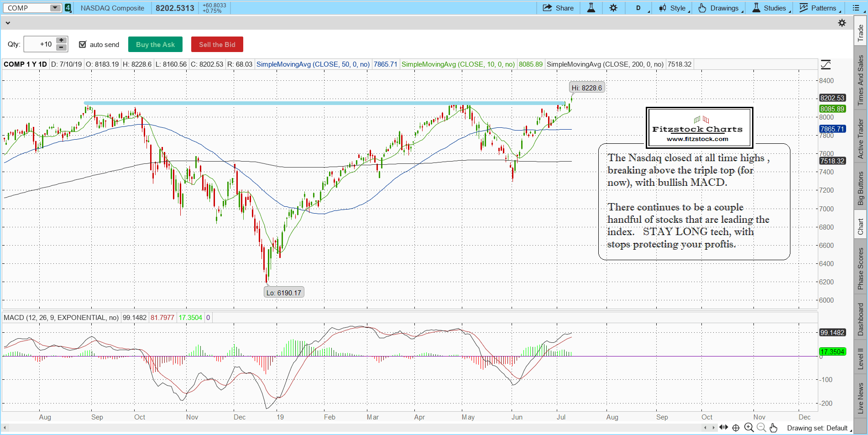
Task: Click the Sell the Bid button
Action: point(217,44)
